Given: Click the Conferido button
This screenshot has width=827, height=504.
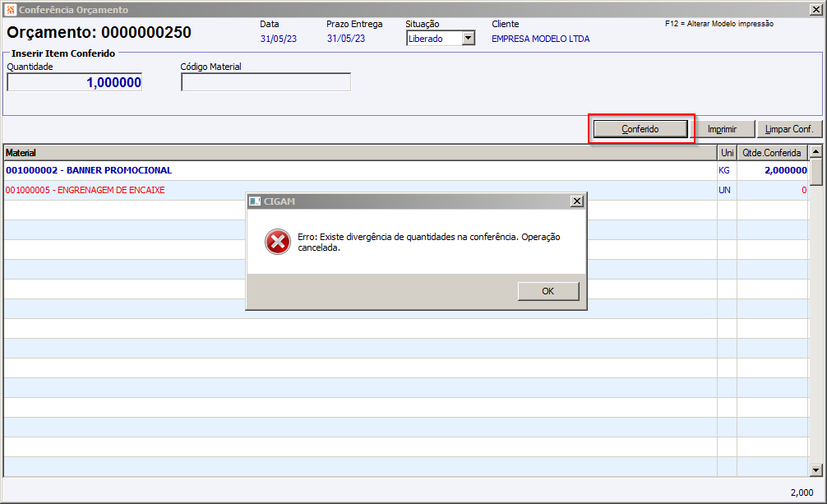Looking at the screenshot, I should tap(640, 129).
